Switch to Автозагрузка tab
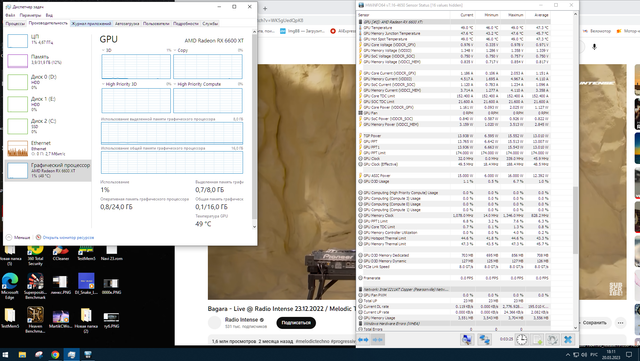 point(127,24)
